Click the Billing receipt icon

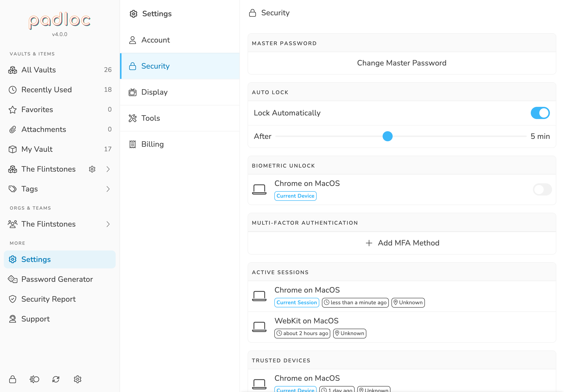133,144
